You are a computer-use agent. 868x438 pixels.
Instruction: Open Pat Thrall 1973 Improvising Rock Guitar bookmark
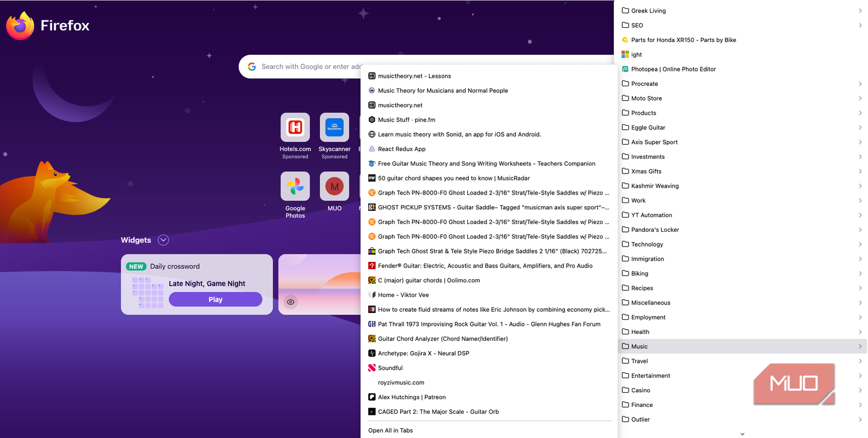[489, 324]
